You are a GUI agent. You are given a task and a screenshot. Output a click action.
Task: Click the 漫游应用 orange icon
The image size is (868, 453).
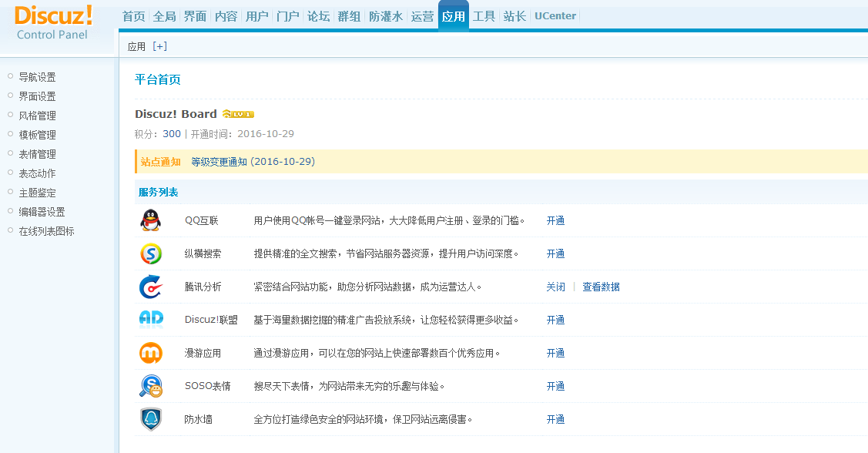(x=151, y=353)
